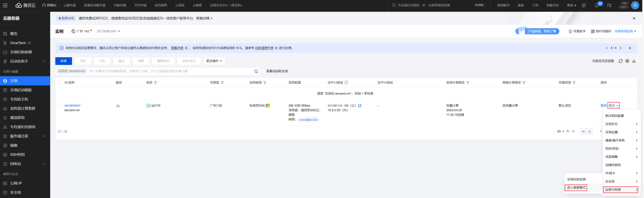The height and width of the screenshot is (198, 644).
Task: Filter the 所属项目 column
Action: click(x=574, y=82)
